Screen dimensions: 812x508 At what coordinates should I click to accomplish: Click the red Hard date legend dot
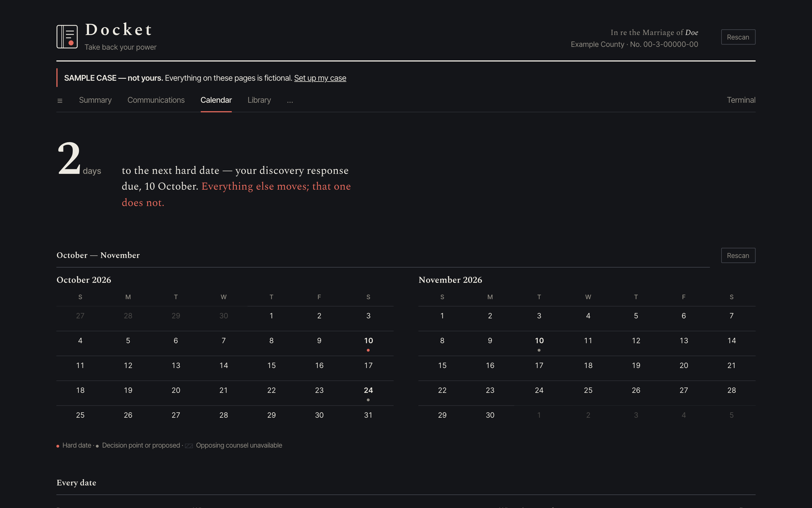58,446
